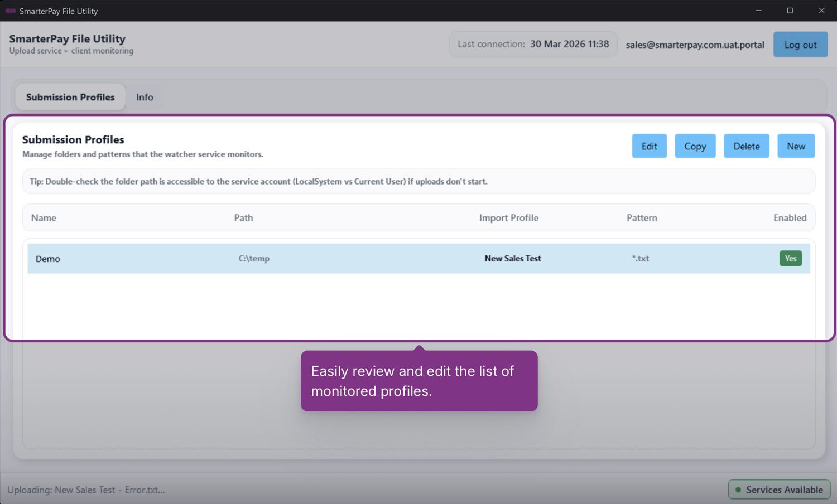Close the SmarterPay File Utility window

[821, 11]
